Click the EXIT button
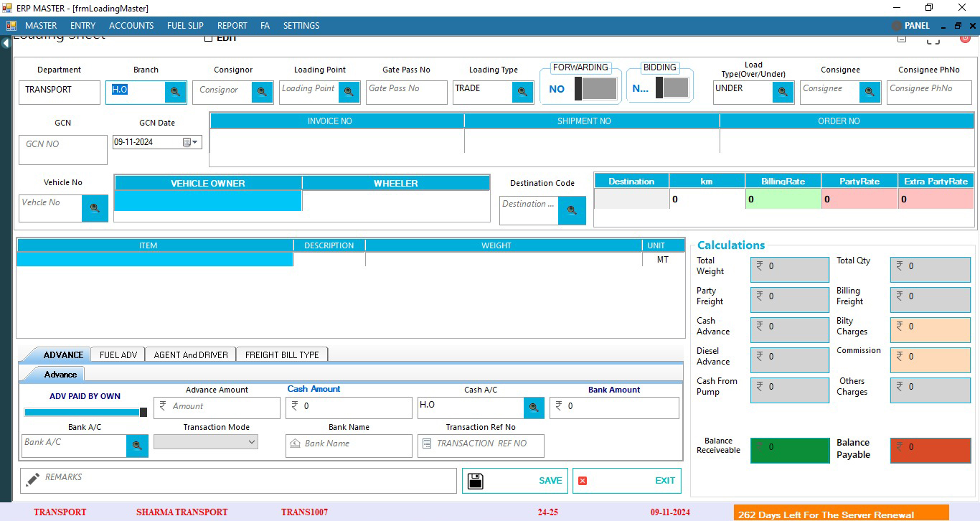 point(627,481)
